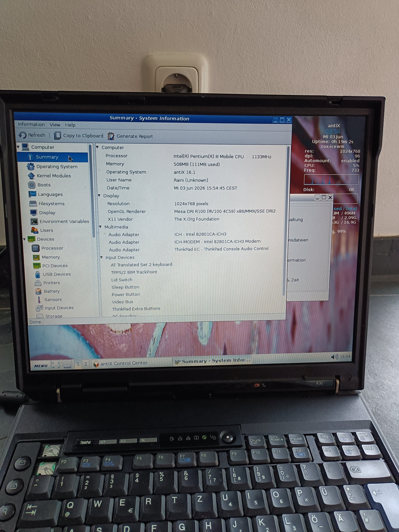Image resolution: width=399 pixels, height=532 pixels.
Task: Click the 'Done.' status bar text
Action: pyautogui.click(x=36, y=322)
